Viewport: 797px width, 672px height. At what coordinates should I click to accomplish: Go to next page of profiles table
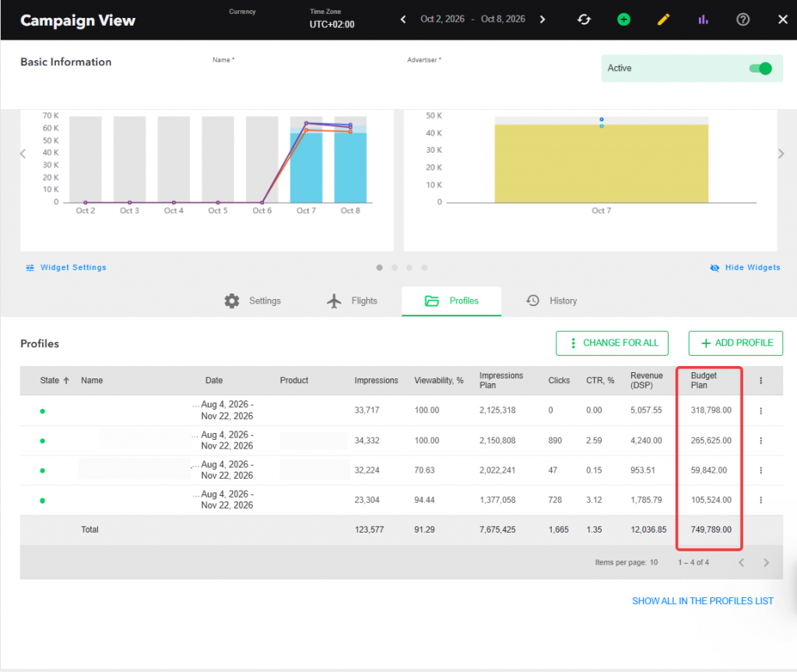pos(766,563)
